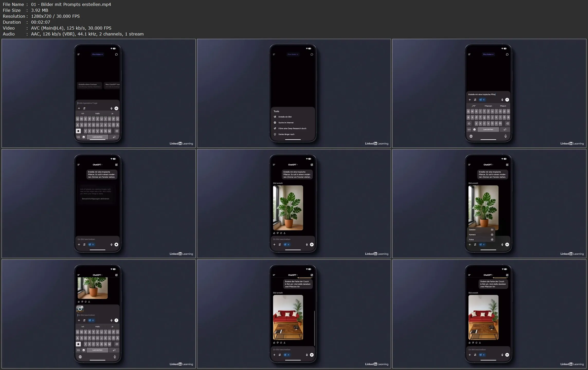Tap the temporary chat icon above "Erstelle einen Cartoon"
The image size is (588, 370).
click(116, 55)
